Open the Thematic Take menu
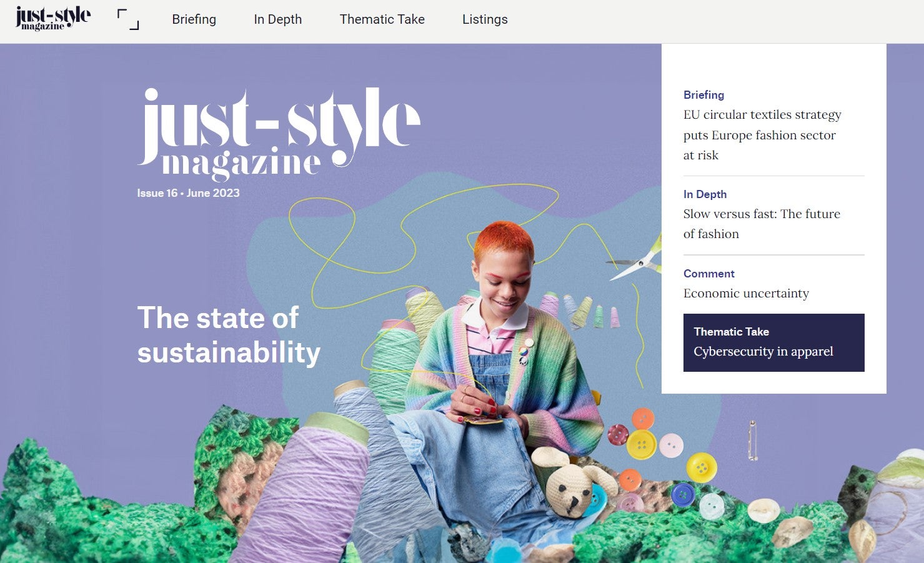 (382, 19)
